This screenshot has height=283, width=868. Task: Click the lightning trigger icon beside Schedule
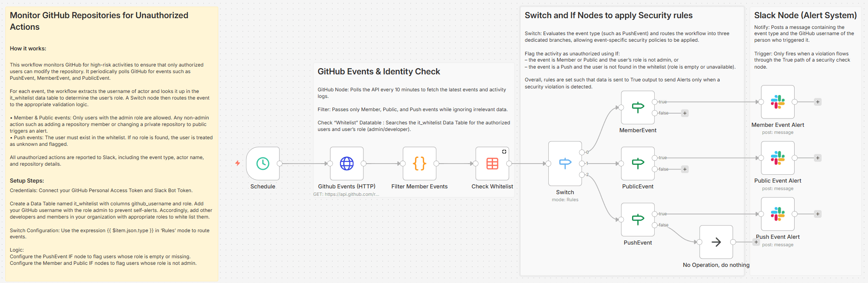(238, 163)
